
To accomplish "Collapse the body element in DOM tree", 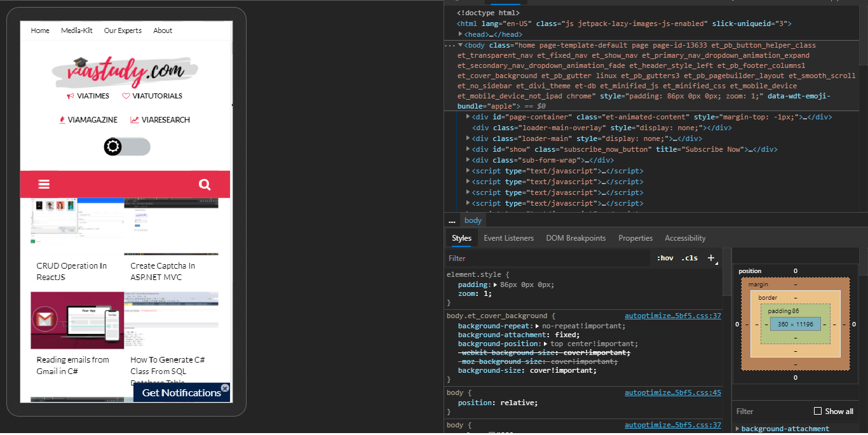I will (460, 45).
